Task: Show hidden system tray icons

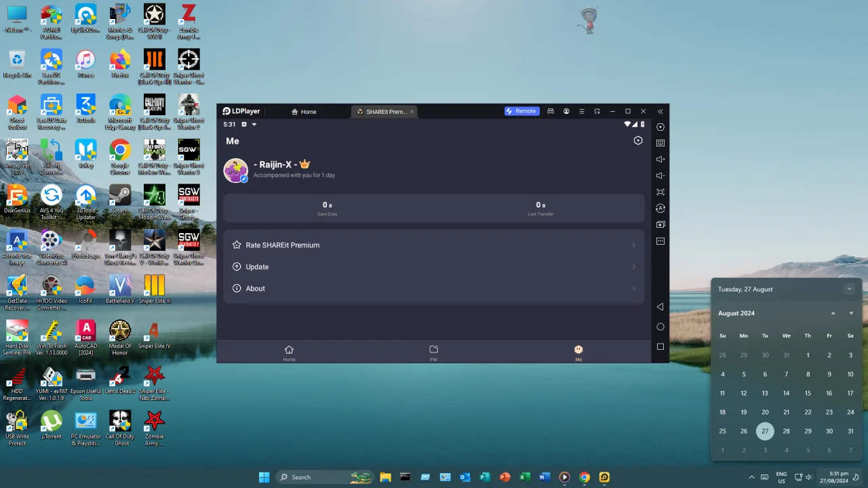Action: click(x=751, y=477)
